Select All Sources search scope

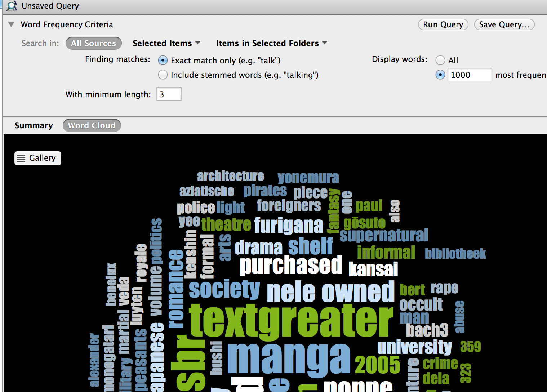pos(93,43)
